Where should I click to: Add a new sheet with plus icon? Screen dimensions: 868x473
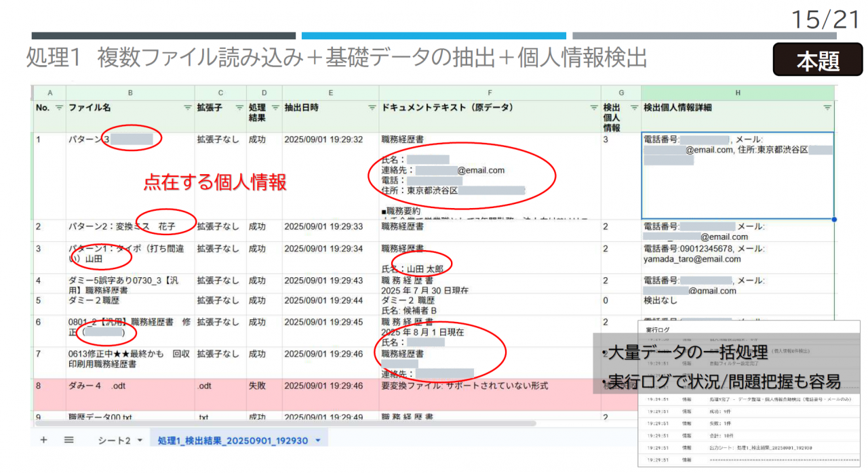pyautogui.click(x=43, y=440)
